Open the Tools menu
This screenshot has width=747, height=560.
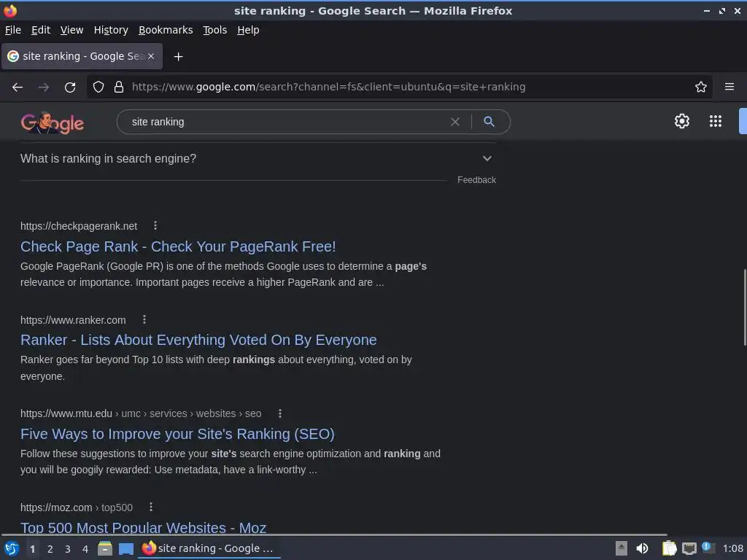click(x=215, y=30)
